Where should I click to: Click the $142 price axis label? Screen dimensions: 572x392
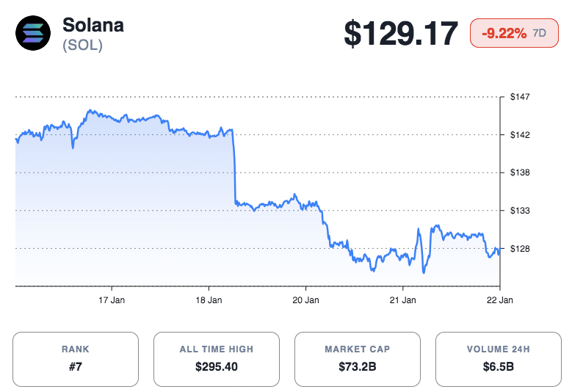[520, 135]
